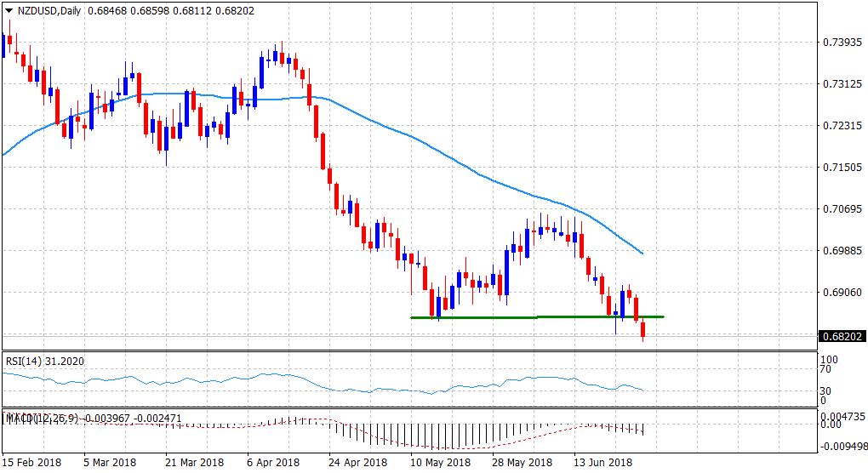Select the last red candle below support
868x473 pixels.
[643, 330]
